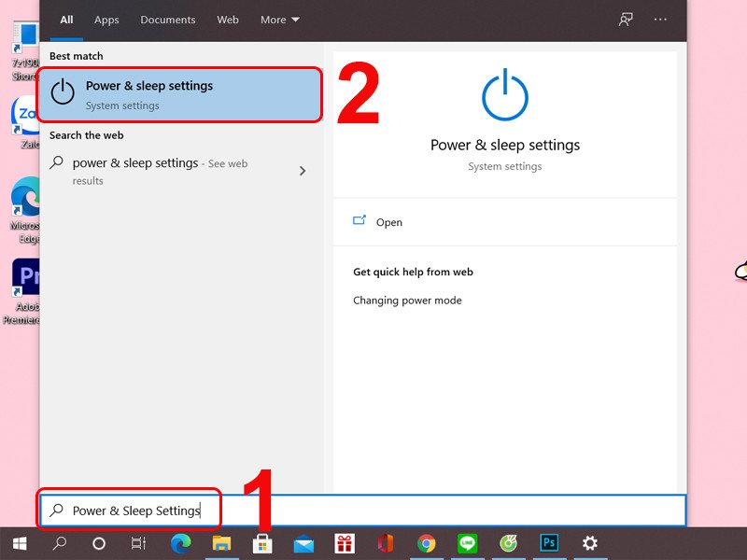Open the Power & sleep settings best match
Viewport: 747px width, 560px height.
[x=179, y=94]
